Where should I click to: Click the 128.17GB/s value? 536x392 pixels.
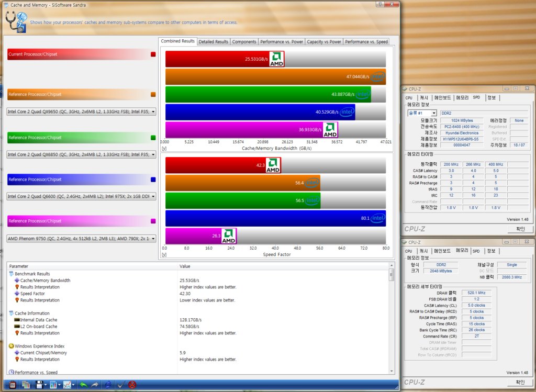[x=191, y=320]
